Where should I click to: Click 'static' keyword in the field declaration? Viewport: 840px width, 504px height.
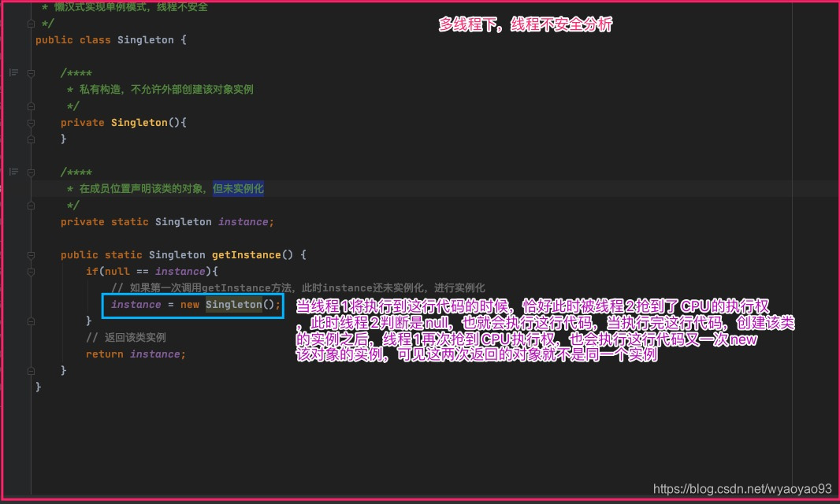coord(130,222)
